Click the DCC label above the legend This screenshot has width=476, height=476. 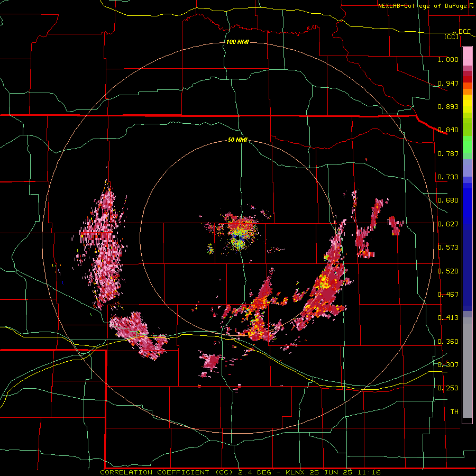coord(464,32)
